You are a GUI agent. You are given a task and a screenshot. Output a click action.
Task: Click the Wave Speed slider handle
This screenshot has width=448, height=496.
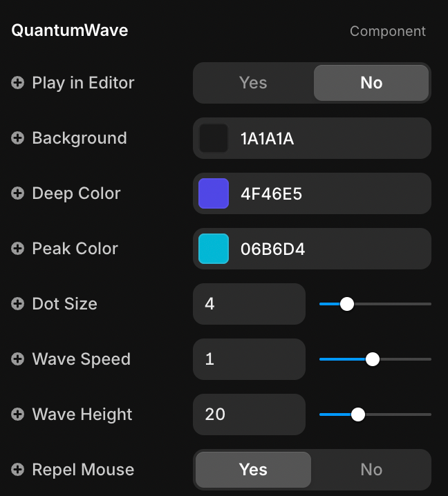373,359
